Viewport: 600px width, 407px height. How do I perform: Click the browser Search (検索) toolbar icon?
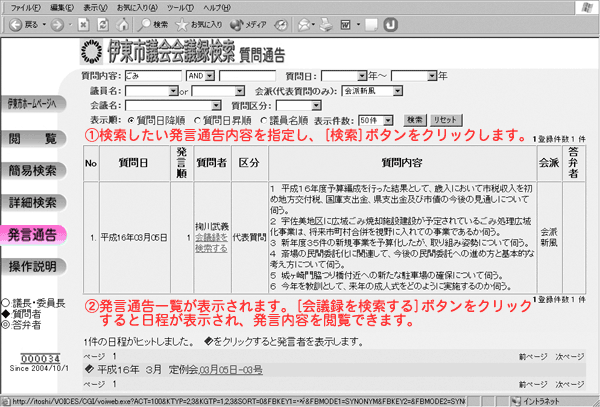click(151, 22)
